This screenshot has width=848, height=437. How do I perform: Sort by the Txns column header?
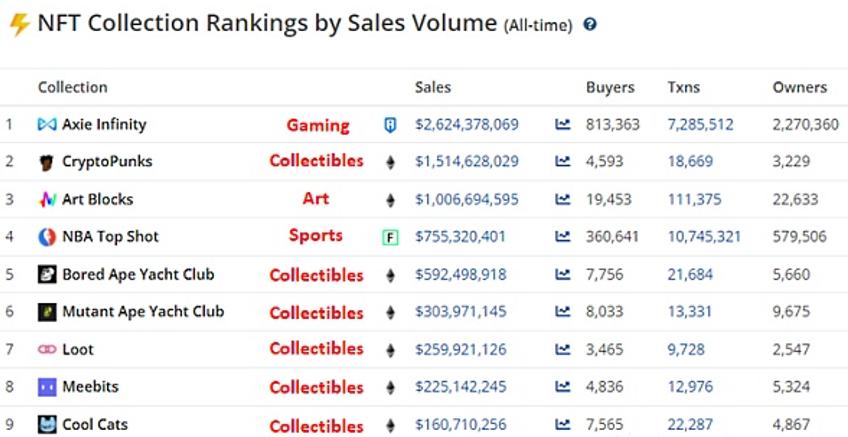click(684, 87)
